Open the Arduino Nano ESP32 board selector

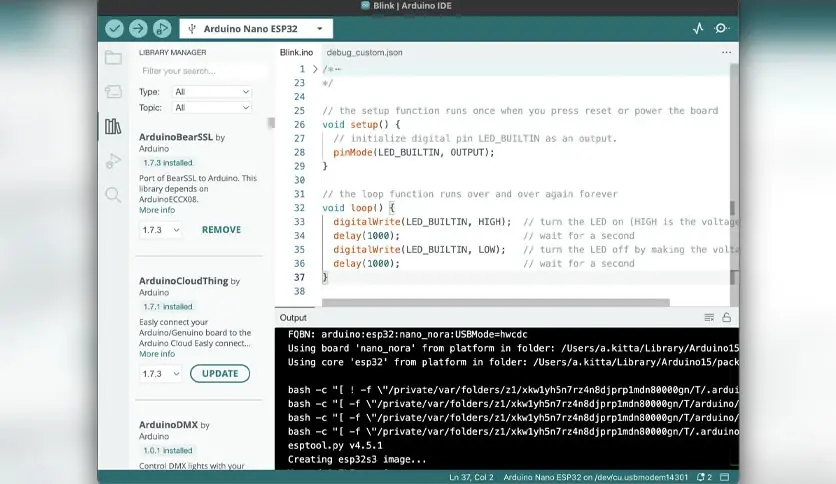pos(256,29)
